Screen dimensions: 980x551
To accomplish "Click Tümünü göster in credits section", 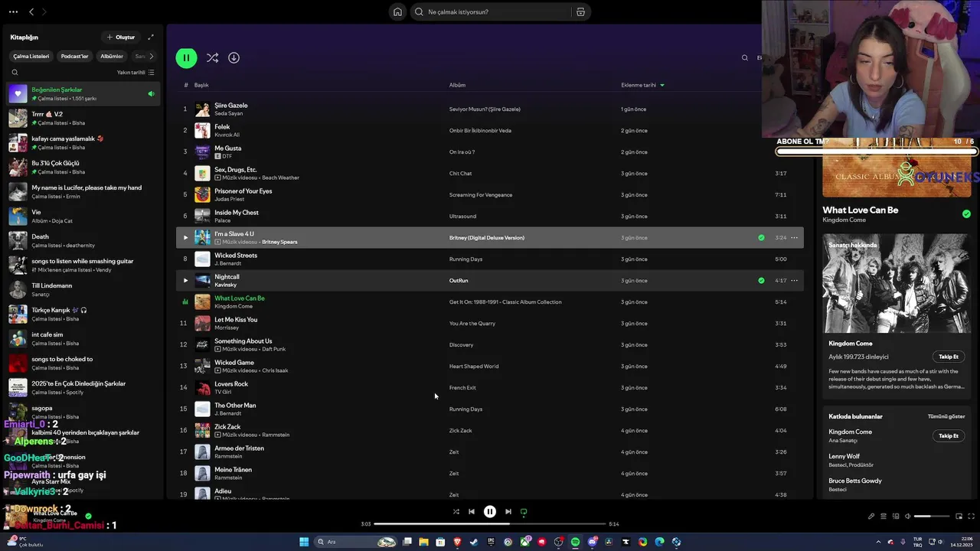I will (946, 416).
